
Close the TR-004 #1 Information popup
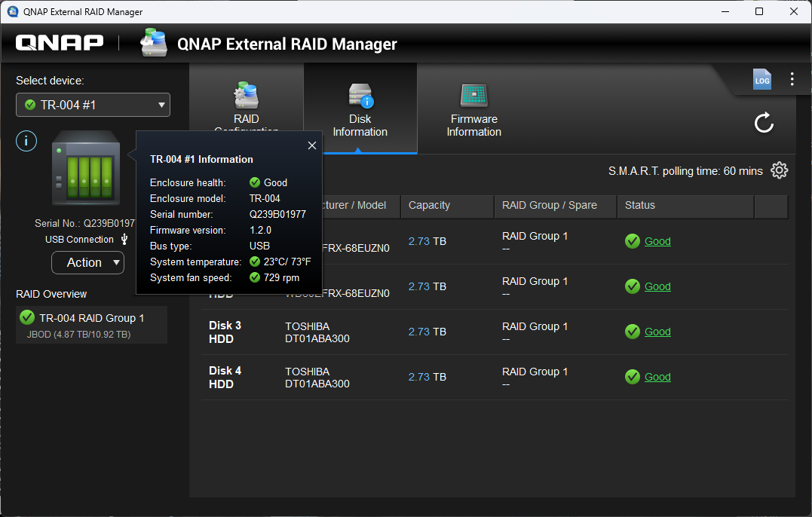point(312,145)
